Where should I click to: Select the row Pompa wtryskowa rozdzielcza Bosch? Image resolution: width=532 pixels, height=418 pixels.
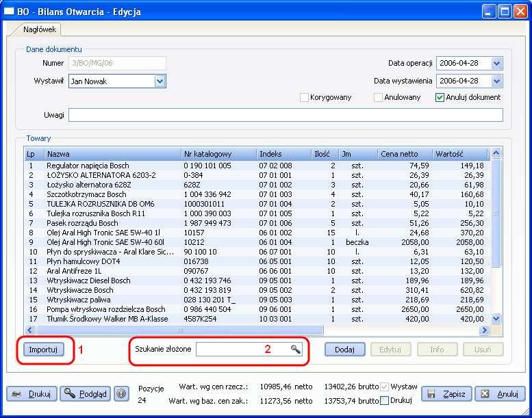click(257, 309)
